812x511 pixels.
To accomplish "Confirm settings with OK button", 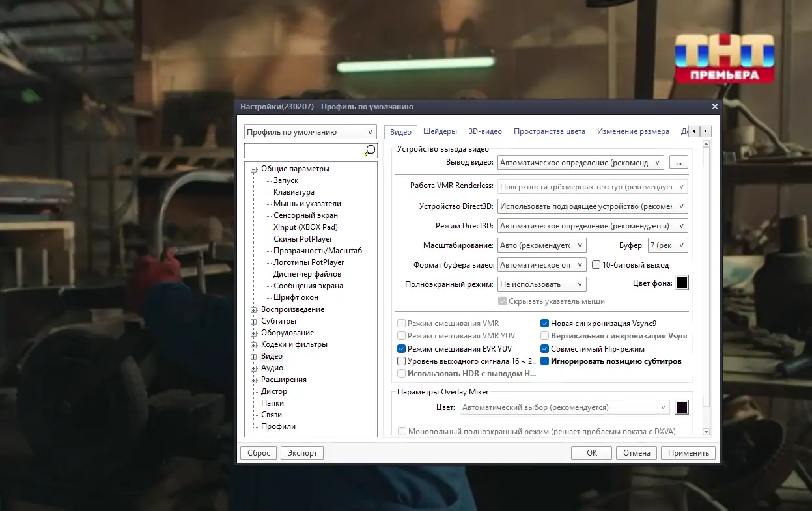I will click(591, 453).
